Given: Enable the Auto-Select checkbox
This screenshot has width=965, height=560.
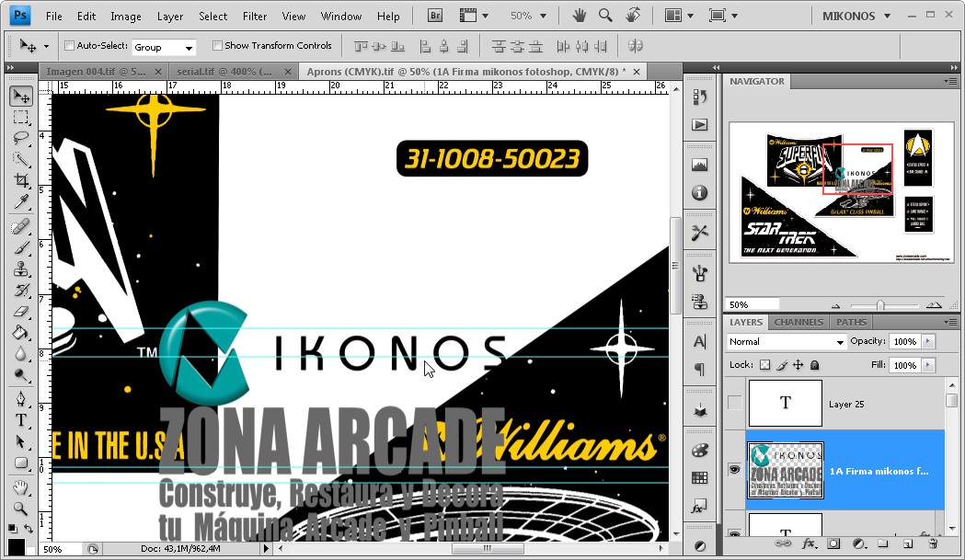Looking at the screenshot, I should (70, 46).
